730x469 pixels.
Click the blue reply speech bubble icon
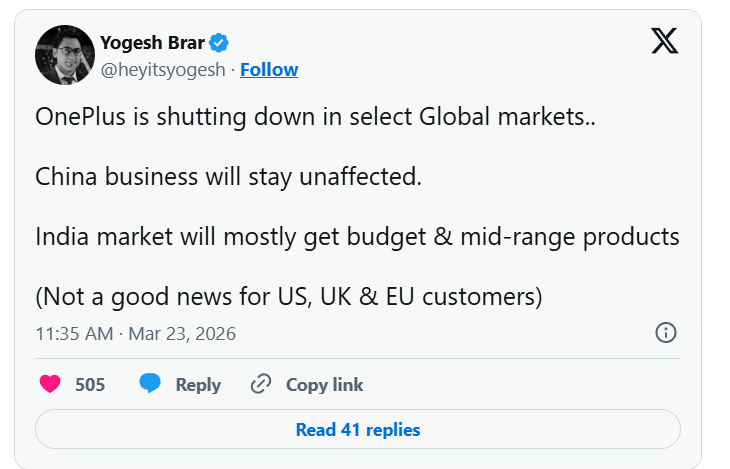[x=150, y=384]
